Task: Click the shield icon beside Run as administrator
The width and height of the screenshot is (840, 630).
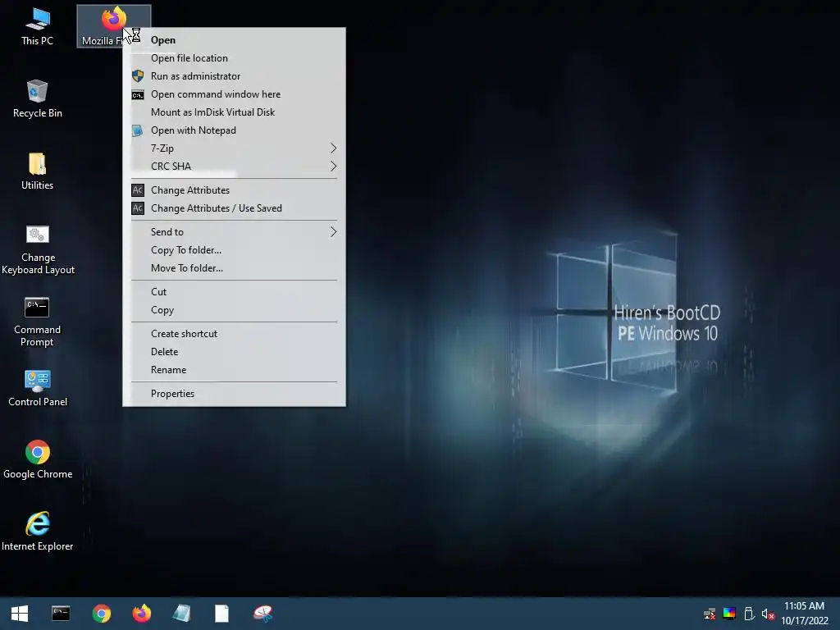Action: 138,76
